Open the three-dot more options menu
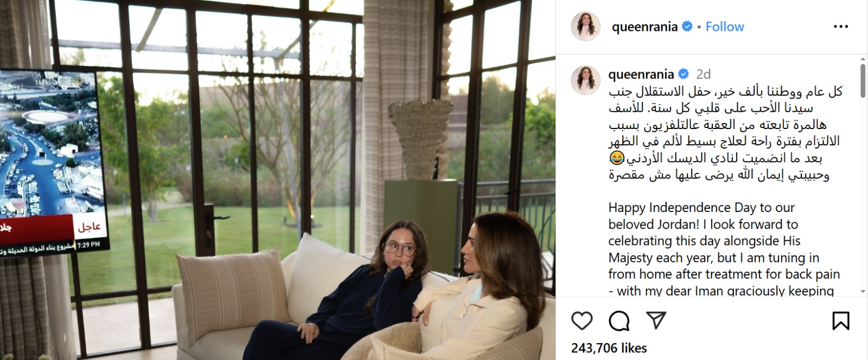The image size is (868, 360). coord(840,27)
